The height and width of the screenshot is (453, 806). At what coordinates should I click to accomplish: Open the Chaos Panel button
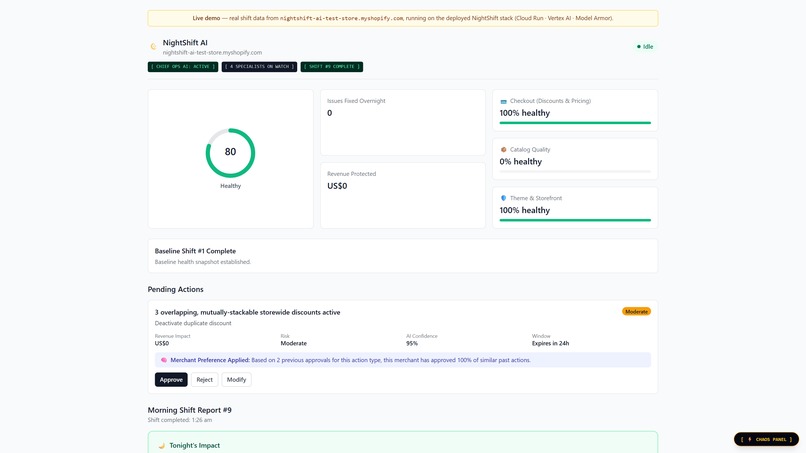(x=766, y=439)
